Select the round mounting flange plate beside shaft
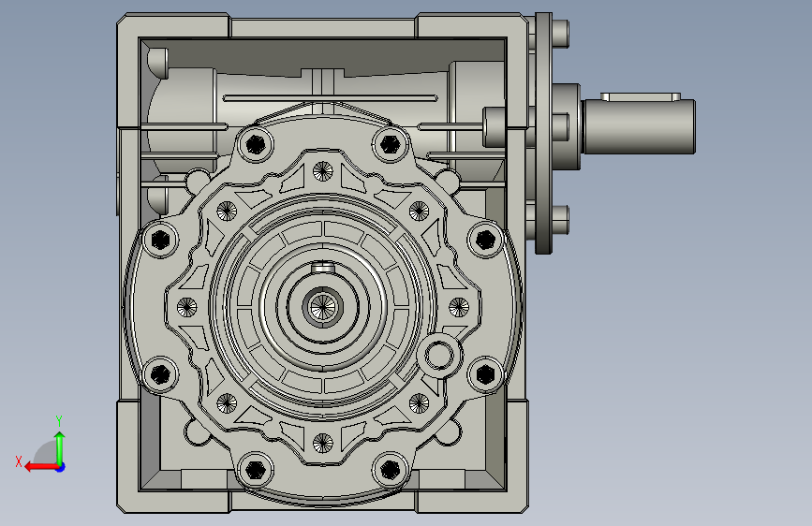Viewport: 812px width, 526px height. point(543,134)
